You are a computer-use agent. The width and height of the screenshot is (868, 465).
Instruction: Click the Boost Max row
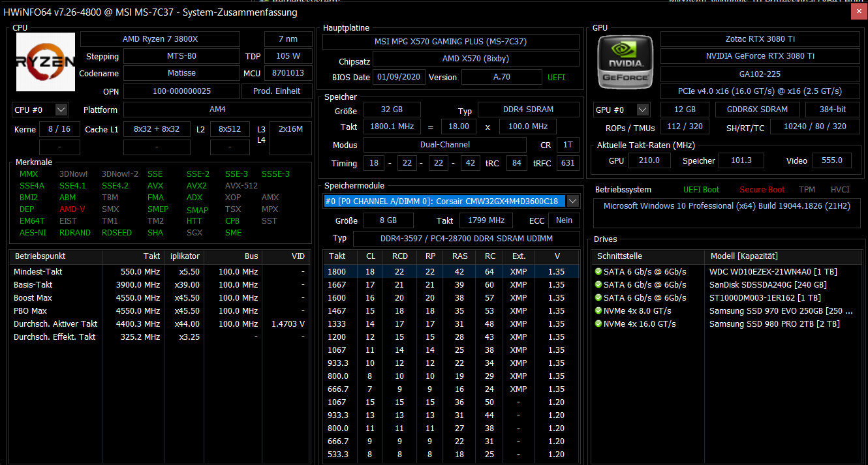pos(161,297)
